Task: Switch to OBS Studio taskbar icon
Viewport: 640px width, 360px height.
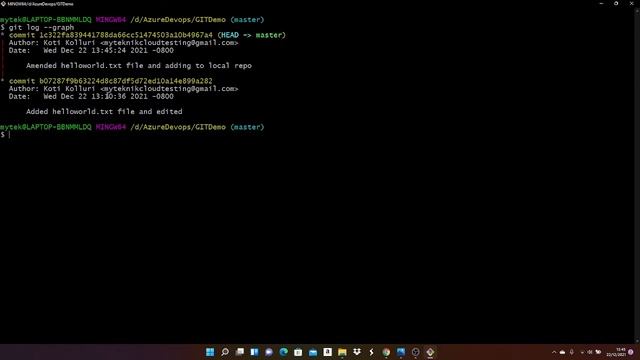Action: click(416, 352)
